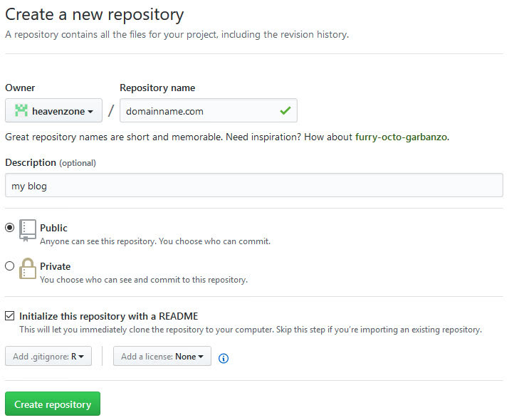This screenshot has width=509, height=420.
Task: Click the Description input field
Action: tap(254, 185)
